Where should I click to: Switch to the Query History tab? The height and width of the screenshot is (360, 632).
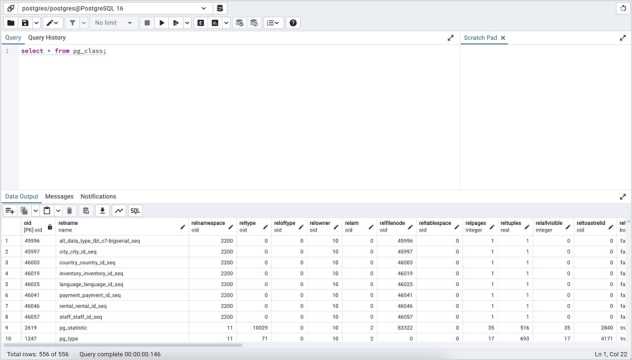coord(47,37)
